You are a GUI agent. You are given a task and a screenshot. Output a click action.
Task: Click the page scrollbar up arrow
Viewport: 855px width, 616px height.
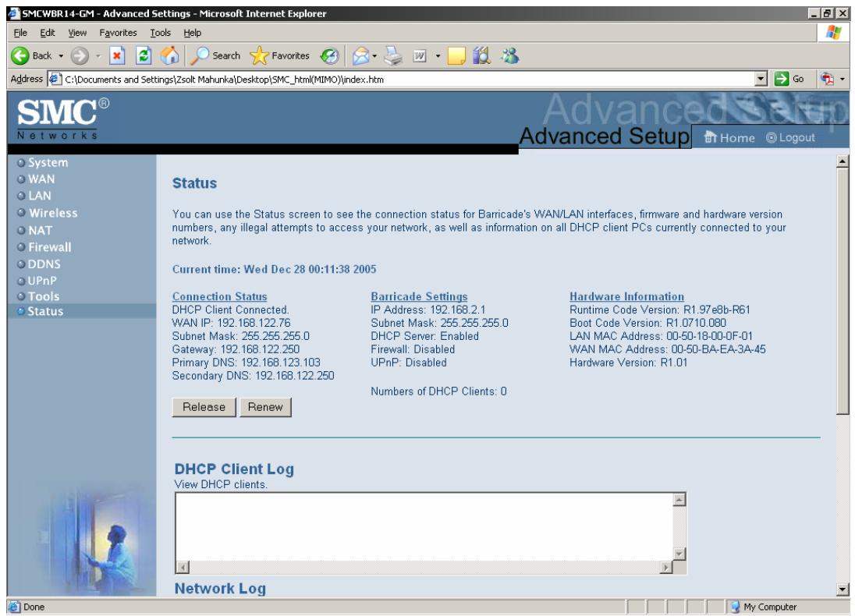point(843,161)
